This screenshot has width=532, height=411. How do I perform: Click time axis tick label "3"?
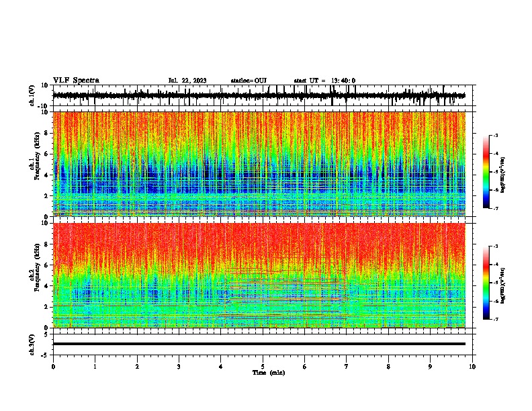pos(179,367)
